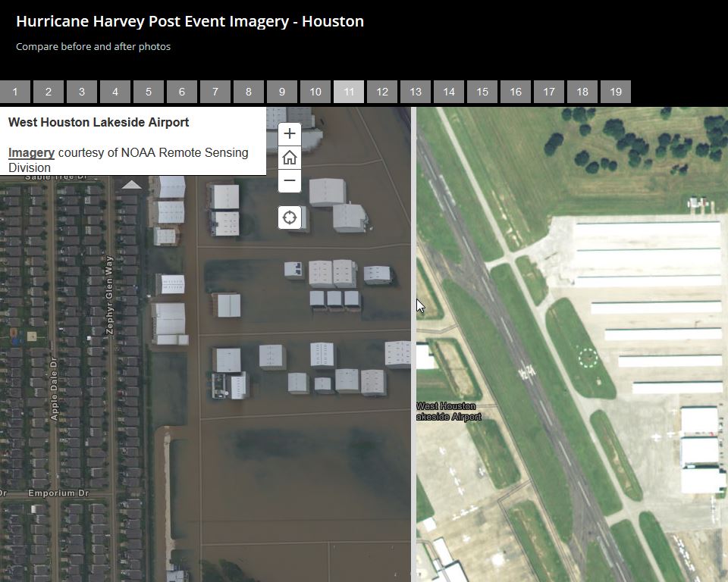Screen dimensions: 728x582
Task: Select tab 17
Action: coord(549,92)
